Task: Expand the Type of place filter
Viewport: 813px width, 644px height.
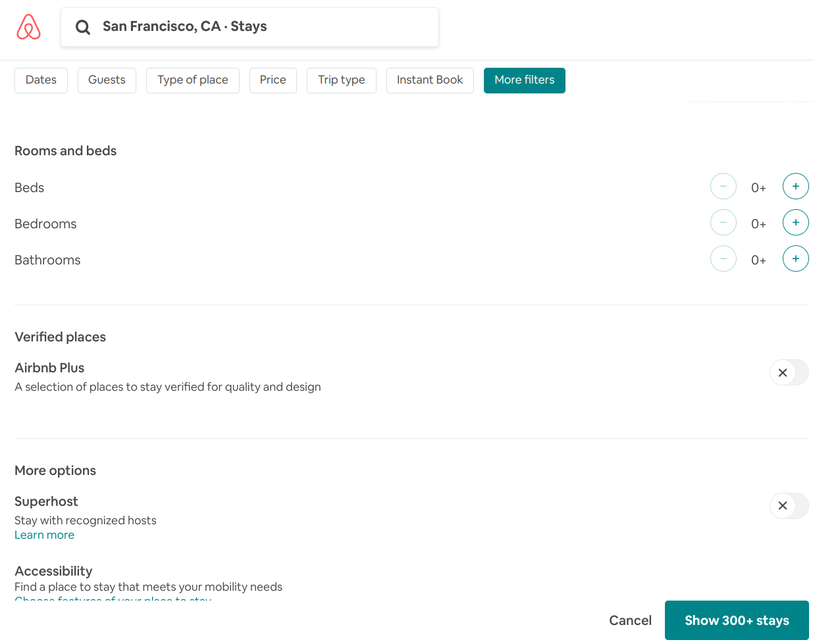Action: point(193,80)
